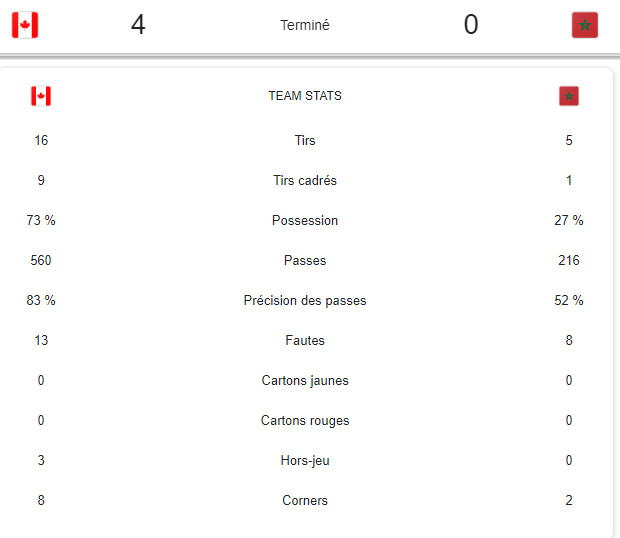
Task: Click the Possession stat label
Action: click(305, 221)
